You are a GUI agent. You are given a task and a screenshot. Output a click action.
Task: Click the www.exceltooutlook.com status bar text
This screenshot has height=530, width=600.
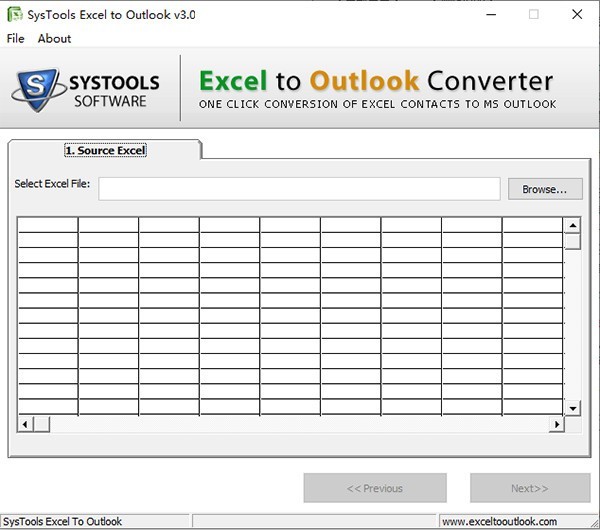[x=499, y=522]
